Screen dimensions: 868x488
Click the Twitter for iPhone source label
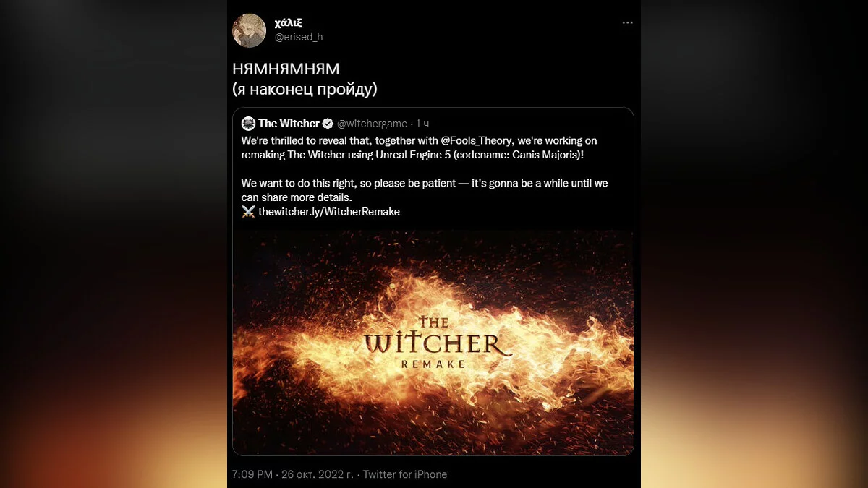point(405,474)
